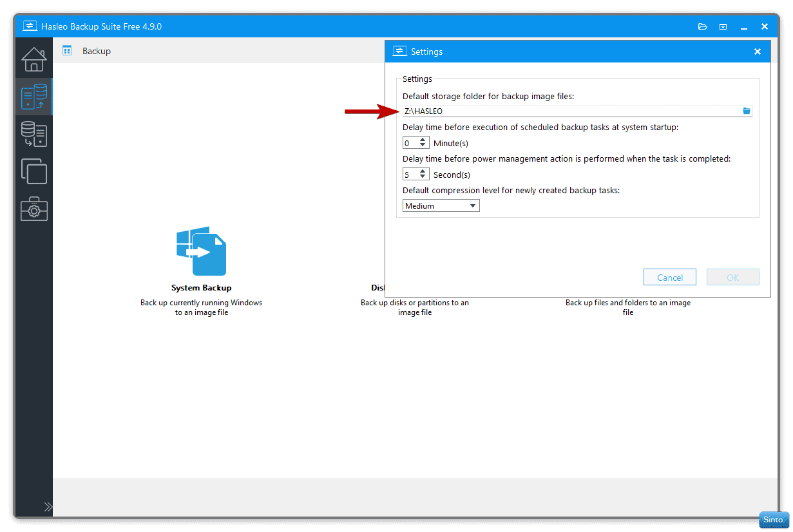The image size is (793, 532).
Task: Open the Tools briefcase sidebar icon
Action: coord(34,209)
